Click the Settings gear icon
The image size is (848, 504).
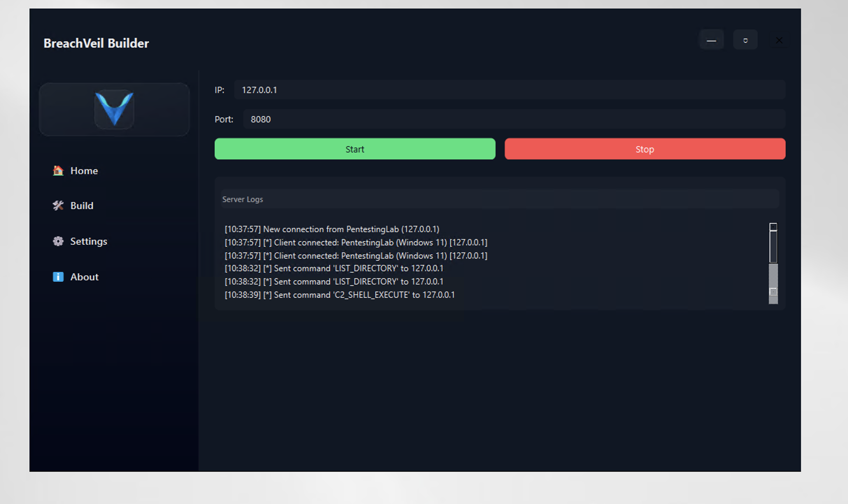coord(58,241)
